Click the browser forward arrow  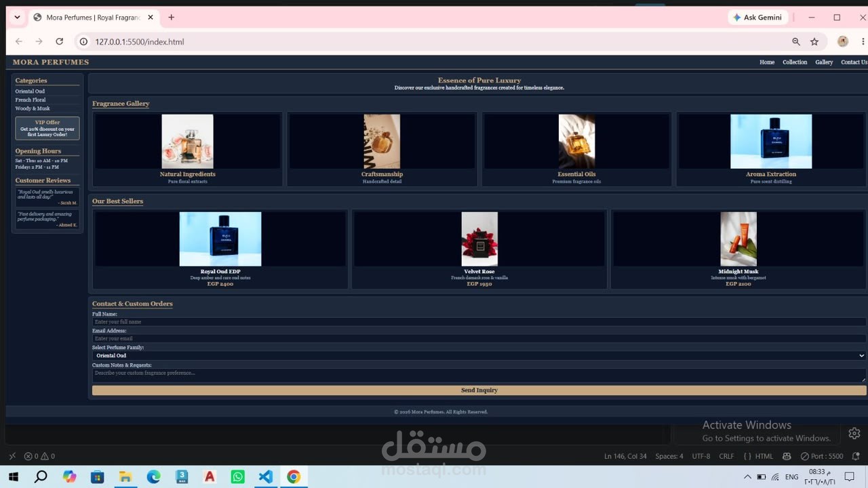tap(39, 41)
